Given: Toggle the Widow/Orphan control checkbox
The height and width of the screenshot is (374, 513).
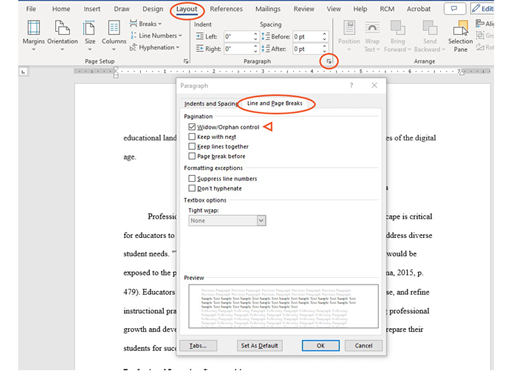Looking at the screenshot, I should click(x=192, y=127).
